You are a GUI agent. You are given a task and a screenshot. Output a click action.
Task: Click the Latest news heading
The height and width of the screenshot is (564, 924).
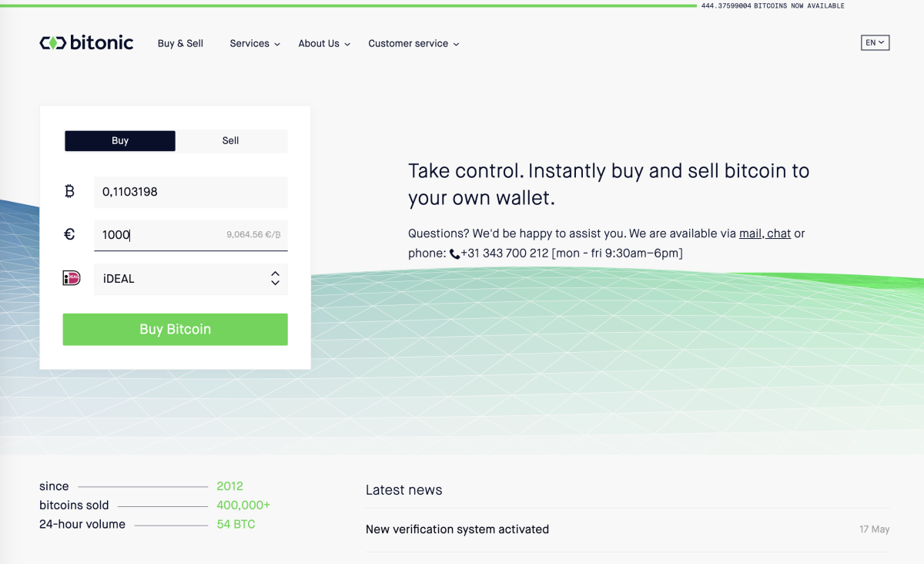point(403,490)
